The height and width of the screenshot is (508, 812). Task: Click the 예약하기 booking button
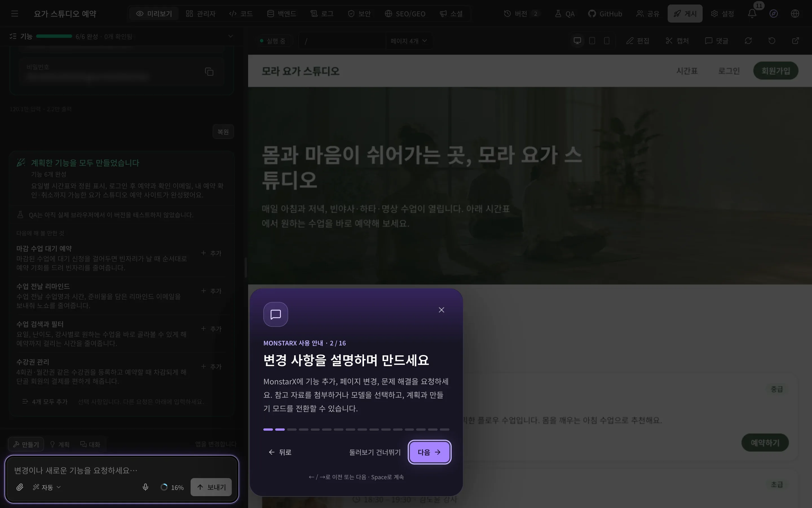click(x=765, y=443)
